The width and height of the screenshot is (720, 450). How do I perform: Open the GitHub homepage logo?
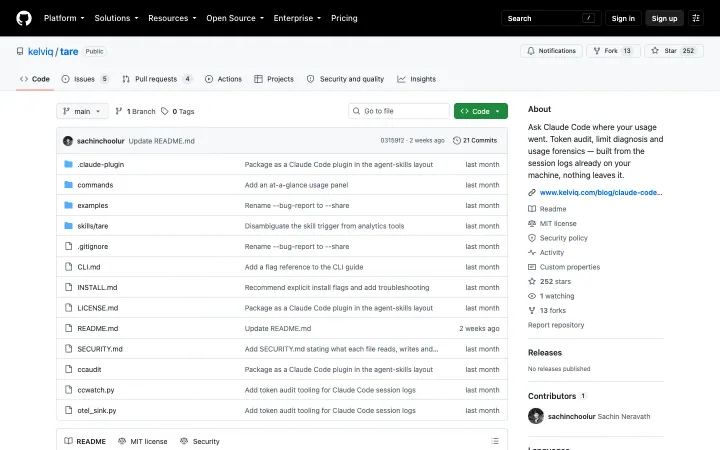coord(24,18)
